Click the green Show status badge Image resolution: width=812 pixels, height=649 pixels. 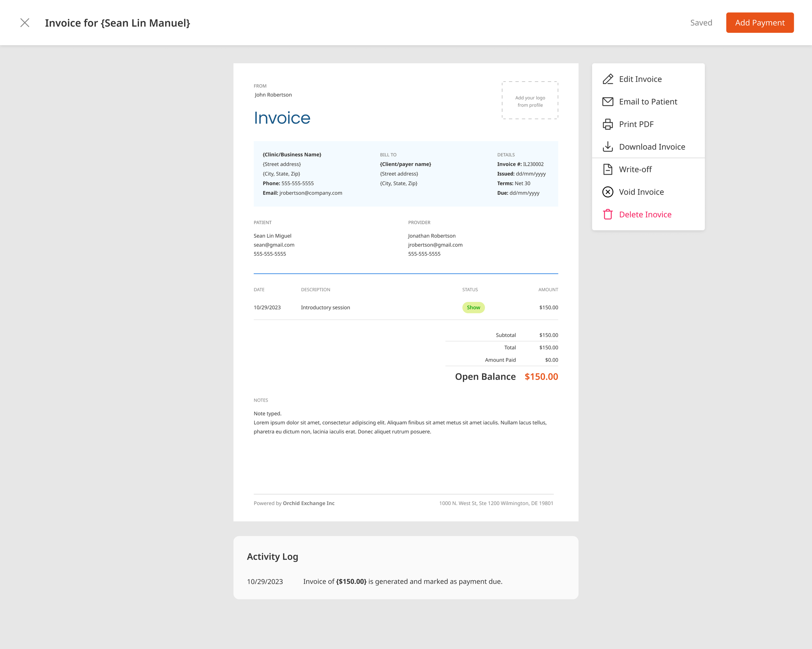(473, 307)
